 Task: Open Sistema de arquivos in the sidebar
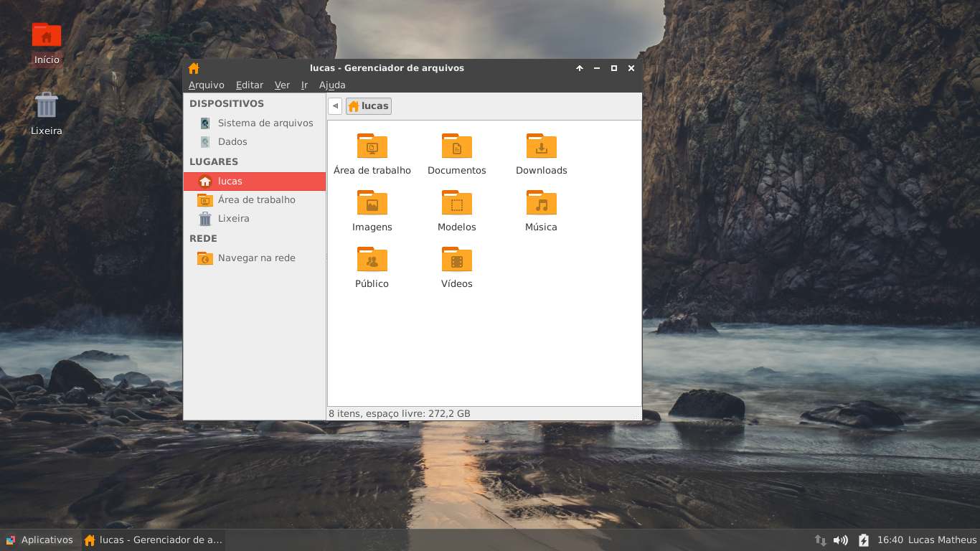255,123
